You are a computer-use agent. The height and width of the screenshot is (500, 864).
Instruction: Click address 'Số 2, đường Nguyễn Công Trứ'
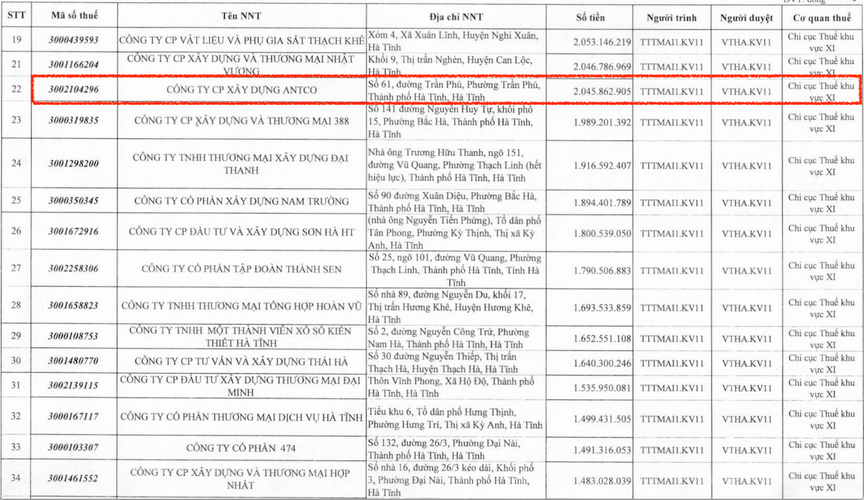click(431, 332)
